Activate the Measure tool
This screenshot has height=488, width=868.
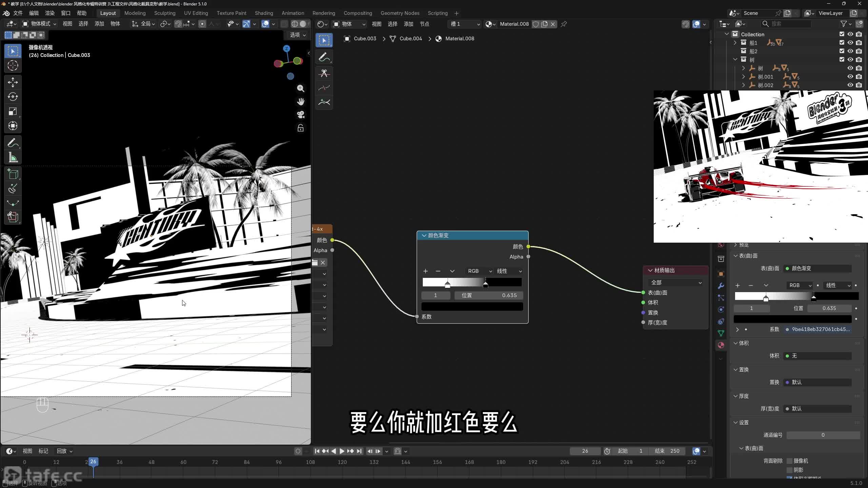13,158
